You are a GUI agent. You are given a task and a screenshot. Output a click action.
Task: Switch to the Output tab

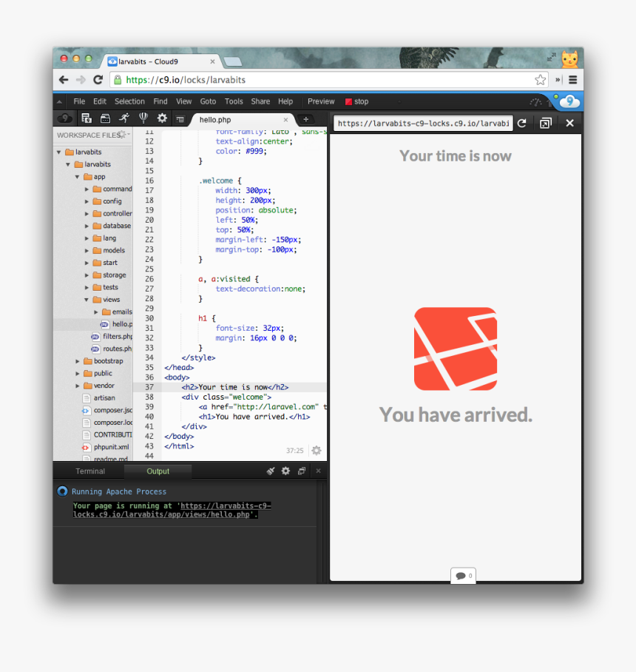click(158, 471)
